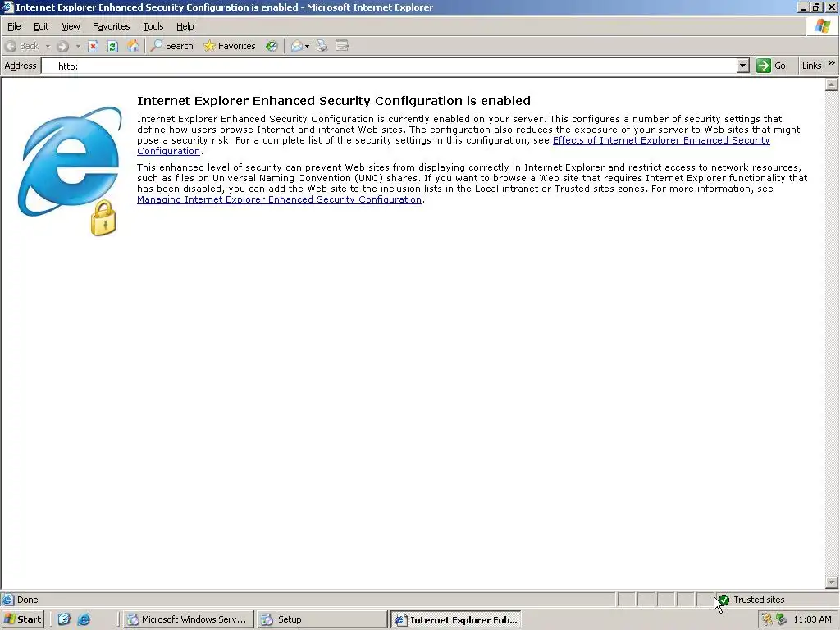Viewport: 840px width, 630px height.
Task: Click the 11:03 AM taskbar clock
Action: [812, 619]
